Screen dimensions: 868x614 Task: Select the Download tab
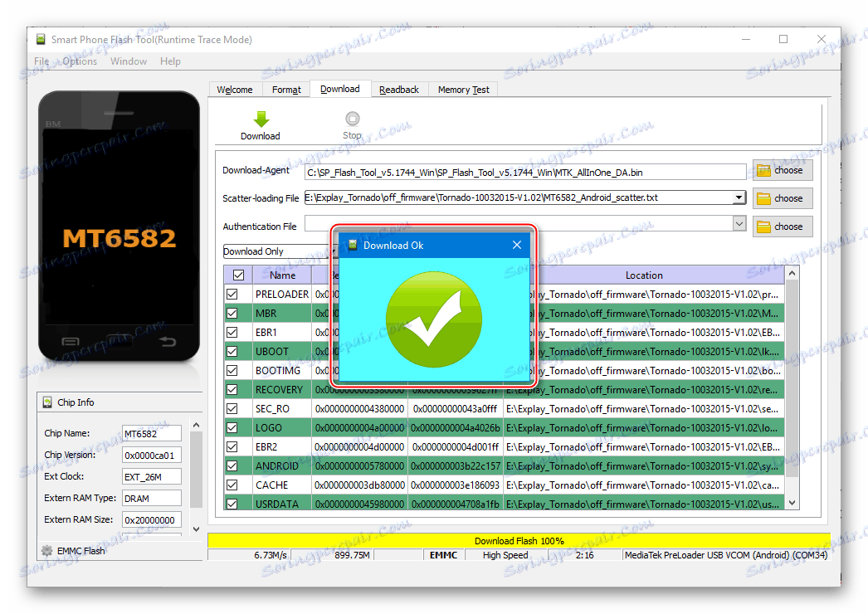340,89
